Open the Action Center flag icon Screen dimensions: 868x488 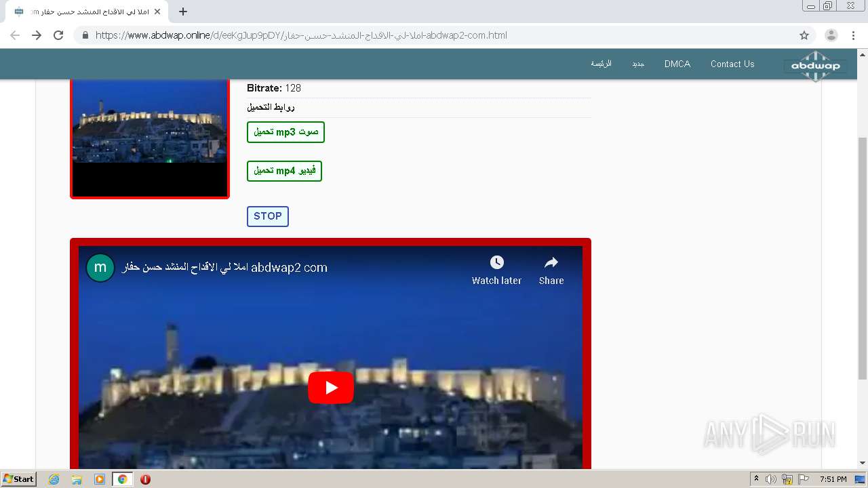pyautogui.click(x=804, y=479)
